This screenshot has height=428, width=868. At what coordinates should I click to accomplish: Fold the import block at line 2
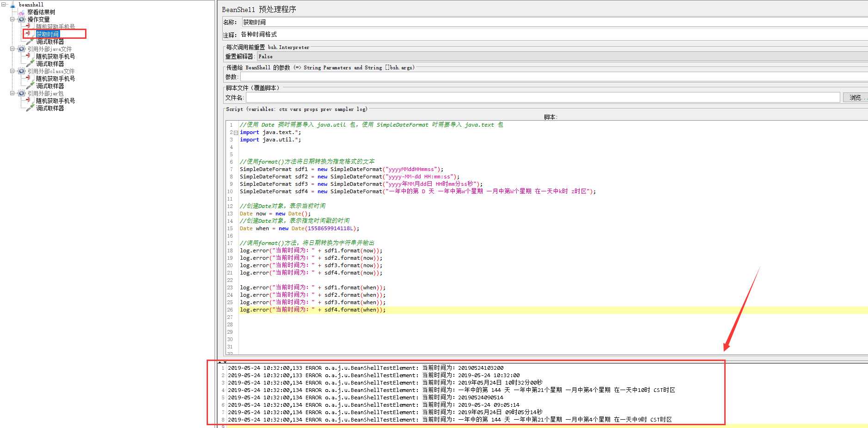tap(236, 133)
